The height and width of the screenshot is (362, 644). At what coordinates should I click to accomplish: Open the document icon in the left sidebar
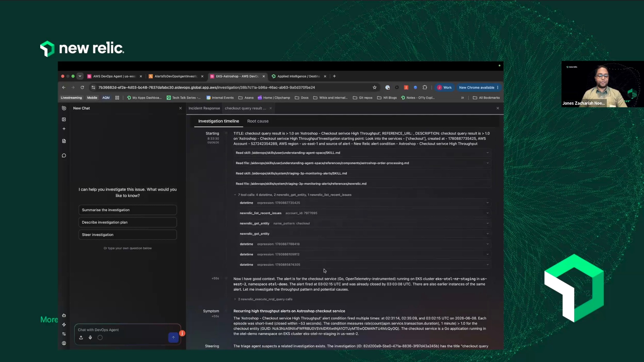click(64, 141)
